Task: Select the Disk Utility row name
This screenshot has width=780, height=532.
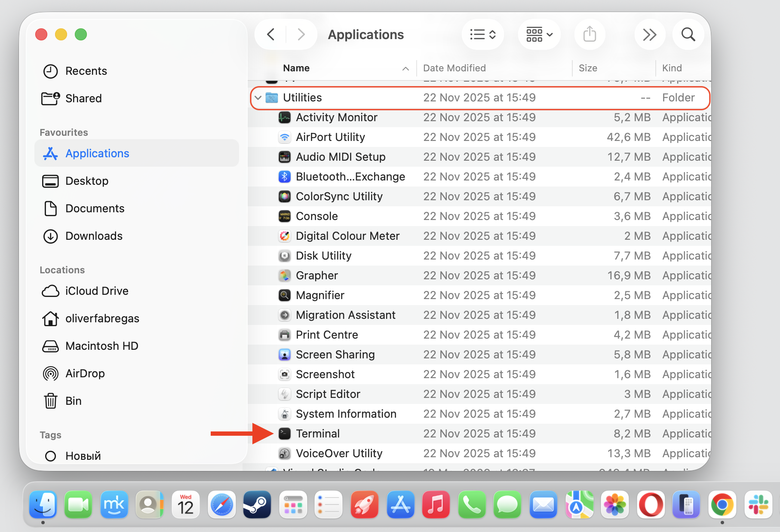Action: [324, 256]
